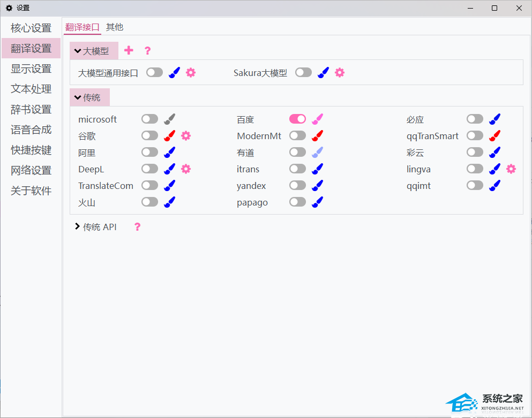The height and width of the screenshot is (418, 532).
Task: Click the light blue brush icon for 有道
Action: pos(317,152)
